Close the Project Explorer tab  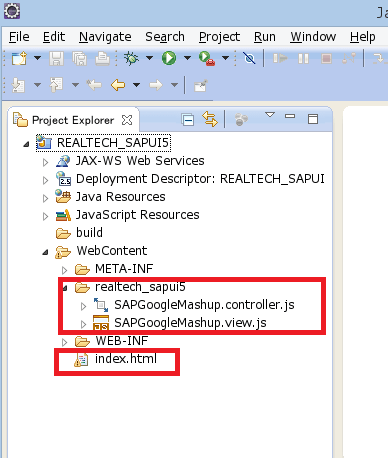pos(127,120)
